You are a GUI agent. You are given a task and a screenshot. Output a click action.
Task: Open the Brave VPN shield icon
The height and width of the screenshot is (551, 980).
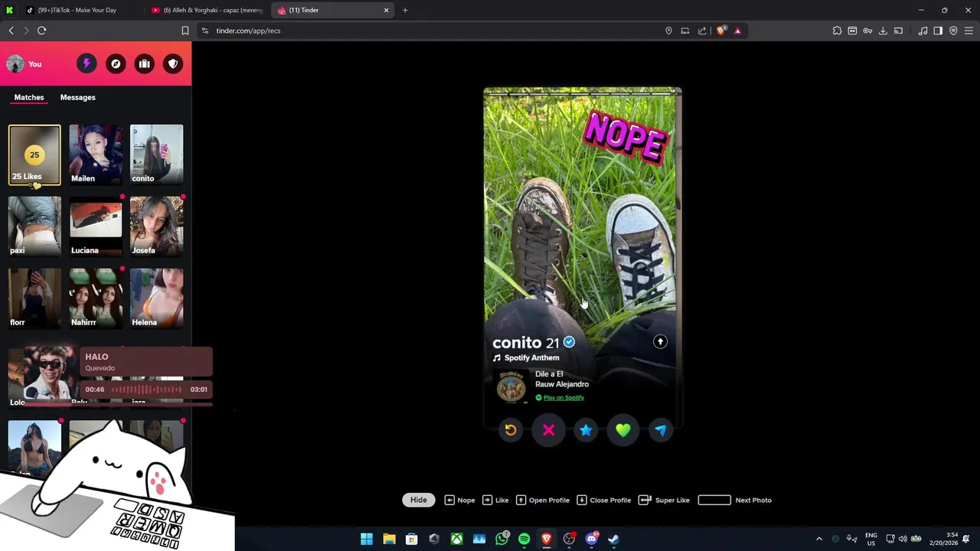tap(953, 31)
